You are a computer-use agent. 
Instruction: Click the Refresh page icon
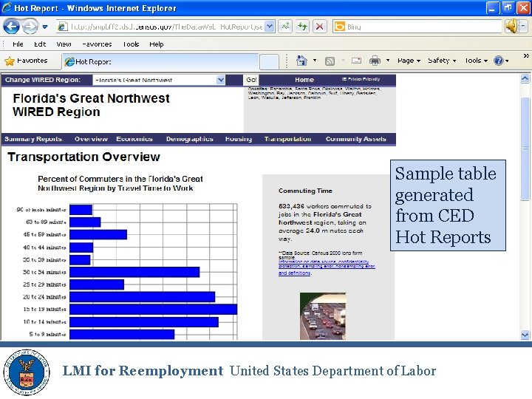pyautogui.click(x=302, y=27)
